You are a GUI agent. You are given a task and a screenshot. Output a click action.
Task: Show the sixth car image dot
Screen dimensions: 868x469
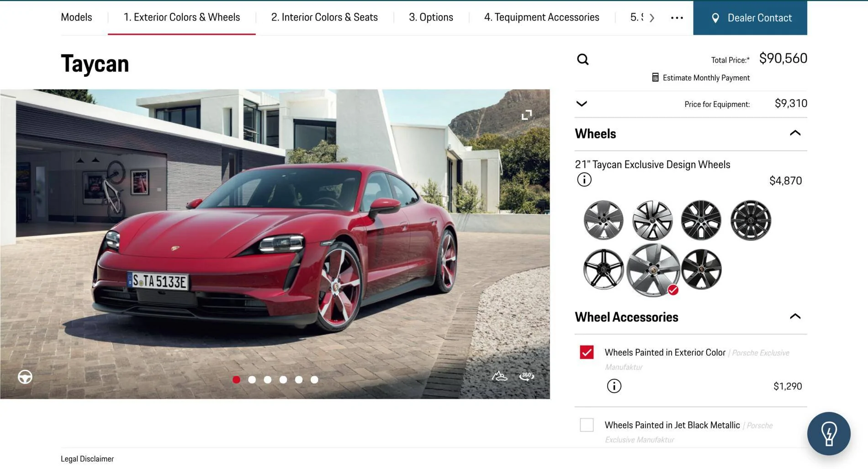coord(314,379)
